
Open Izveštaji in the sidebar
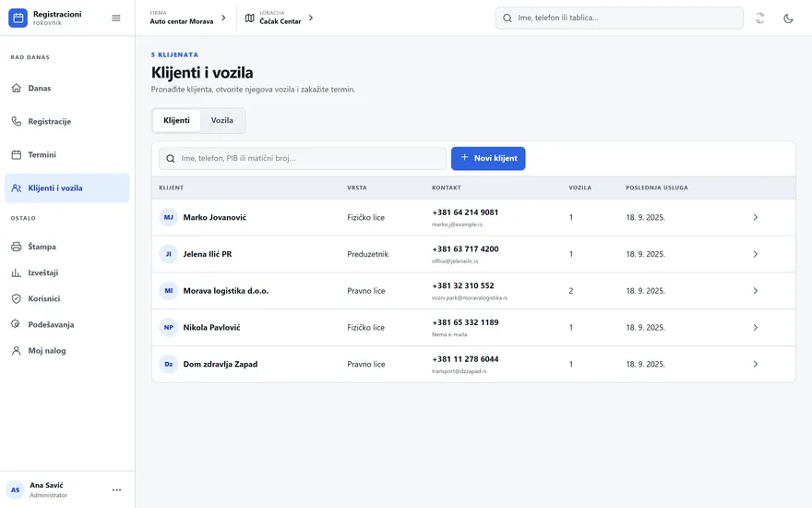[x=67, y=272]
